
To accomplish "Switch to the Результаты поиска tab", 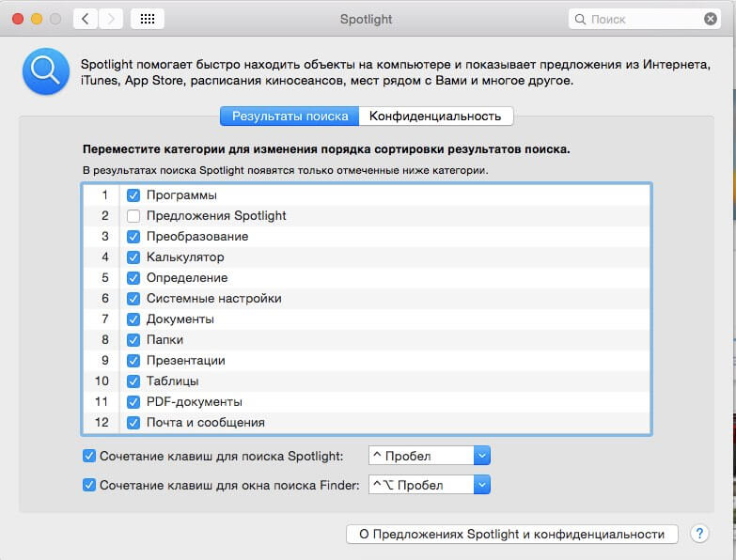I will [290, 116].
